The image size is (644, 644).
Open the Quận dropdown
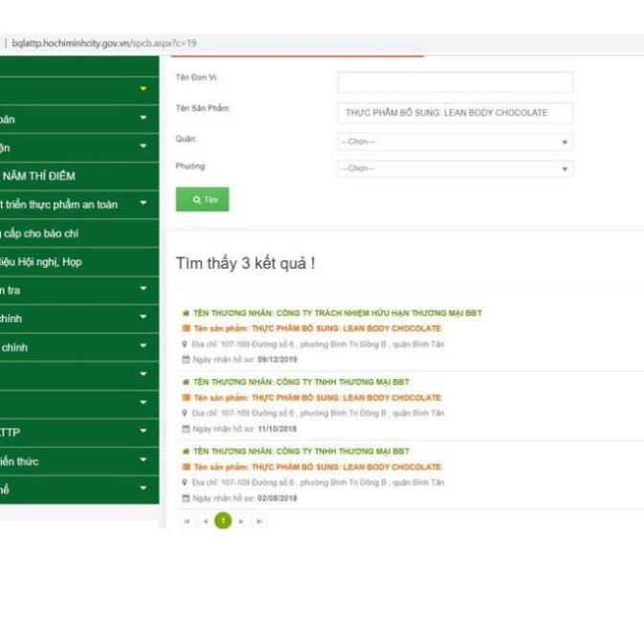pos(455,142)
